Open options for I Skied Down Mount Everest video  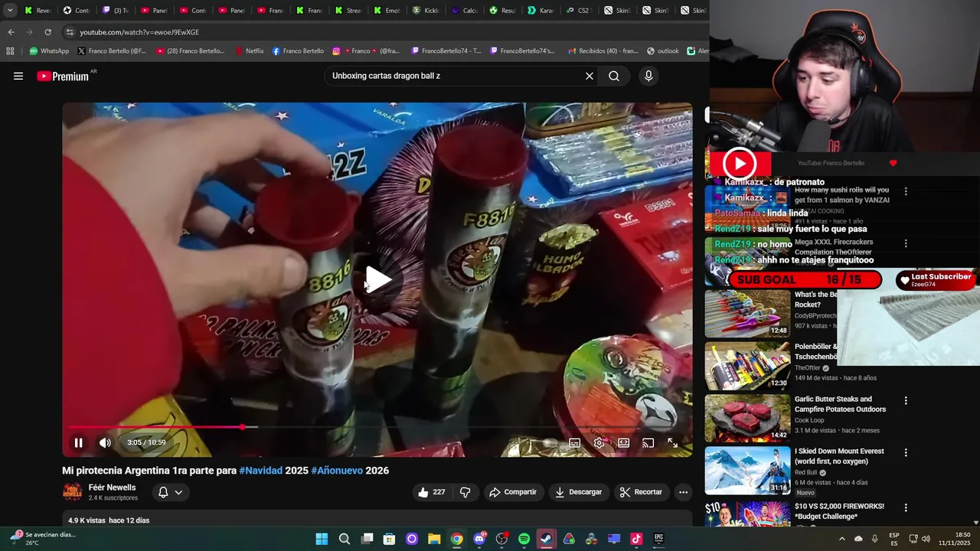tap(906, 452)
